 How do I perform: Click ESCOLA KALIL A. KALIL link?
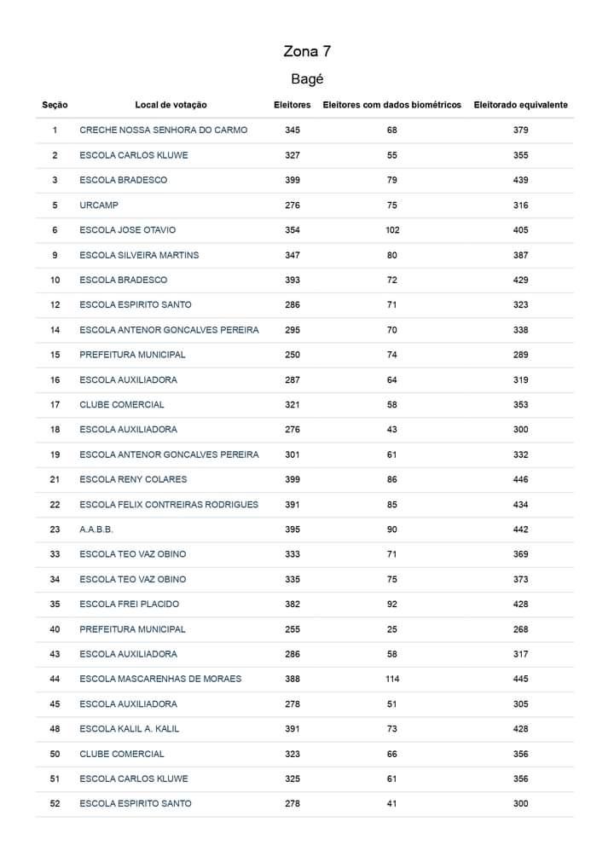coord(129,728)
